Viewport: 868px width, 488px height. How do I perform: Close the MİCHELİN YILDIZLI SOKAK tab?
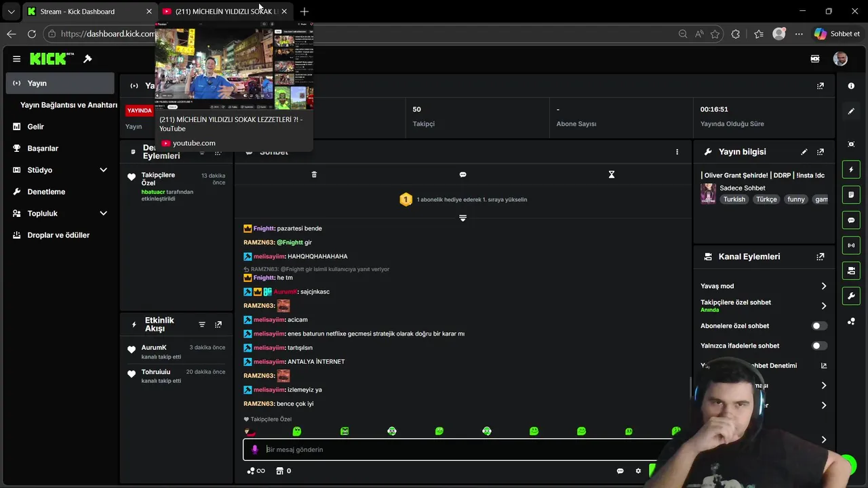(284, 12)
